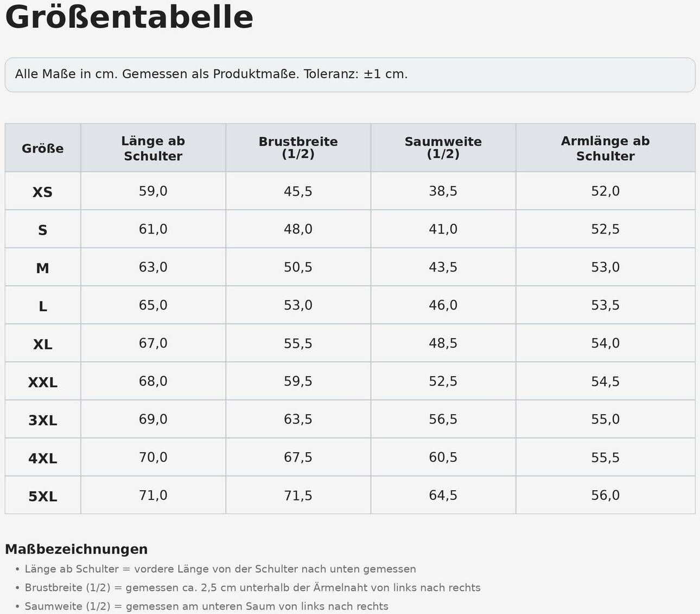Select the XXL size row label
Viewport: 700px width, 614px height.
click(43, 382)
